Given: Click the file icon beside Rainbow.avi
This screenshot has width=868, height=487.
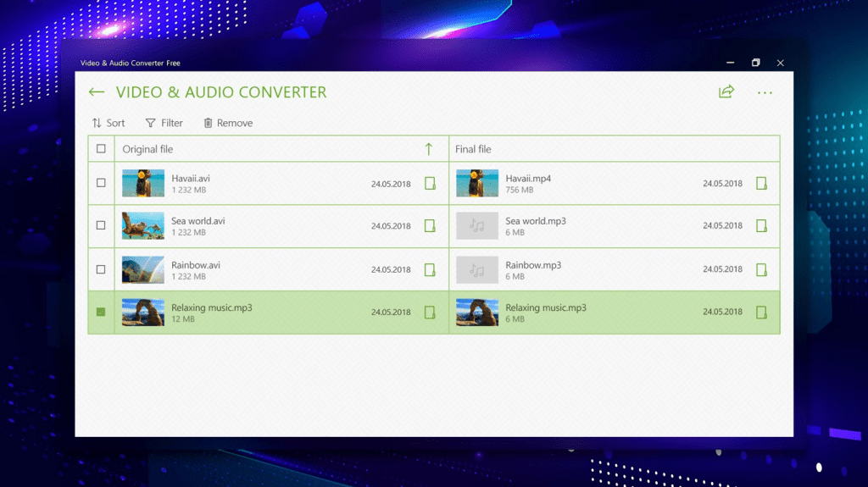Looking at the screenshot, I should click(x=430, y=269).
